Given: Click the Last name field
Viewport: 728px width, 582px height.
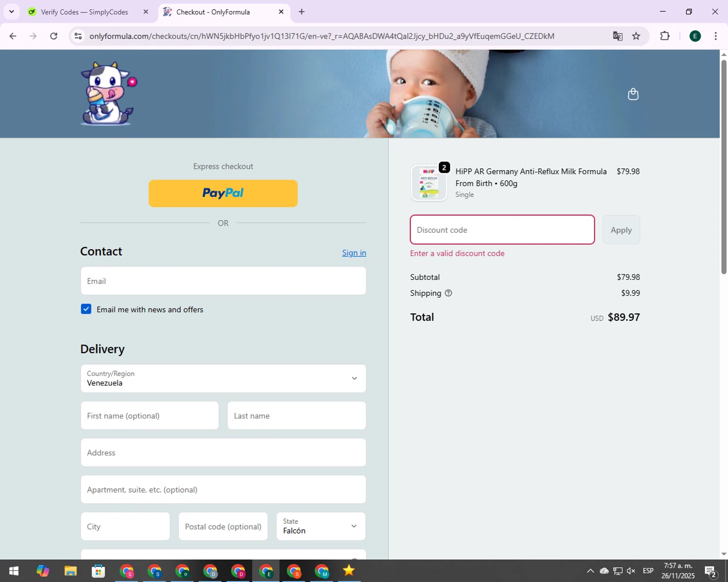Looking at the screenshot, I should click(297, 416).
